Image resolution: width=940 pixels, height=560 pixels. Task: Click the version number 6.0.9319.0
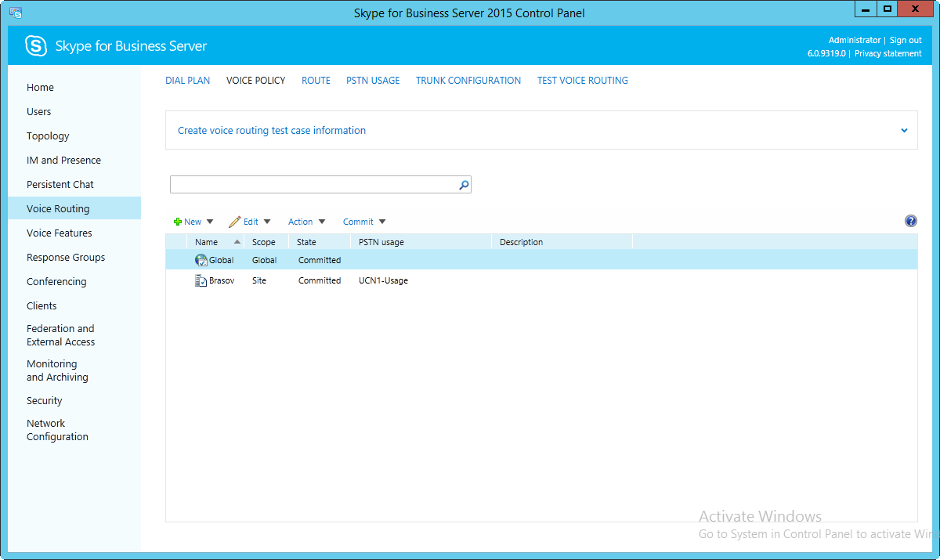(x=826, y=53)
